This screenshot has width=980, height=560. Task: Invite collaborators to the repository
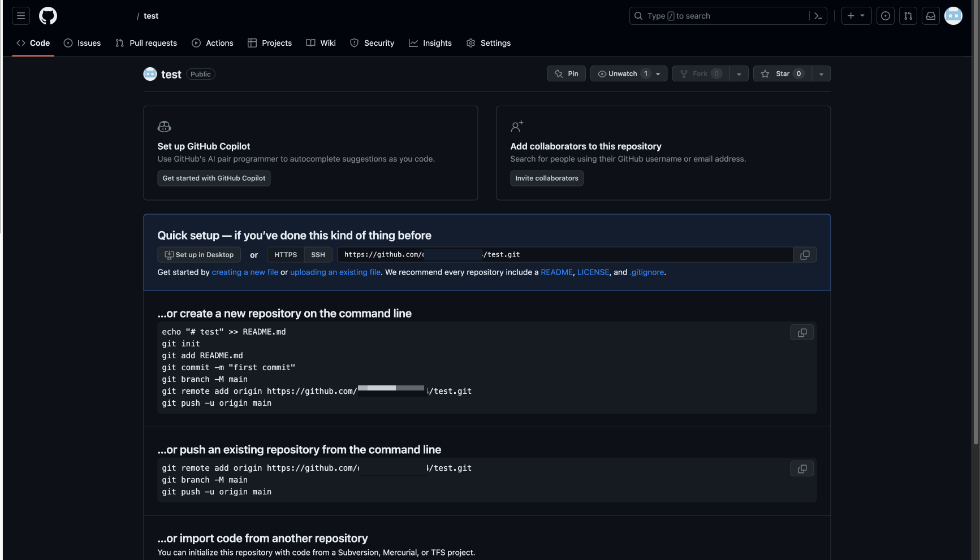point(547,178)
